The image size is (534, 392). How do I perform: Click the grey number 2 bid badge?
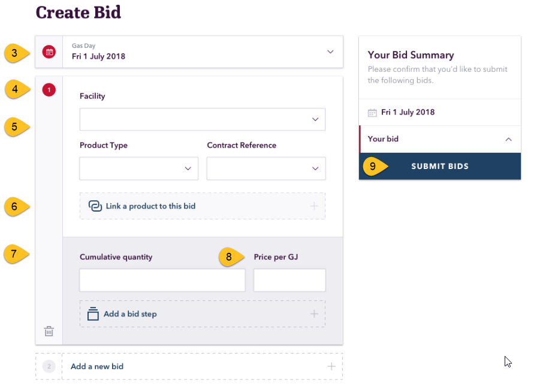[x=49, y=366]
